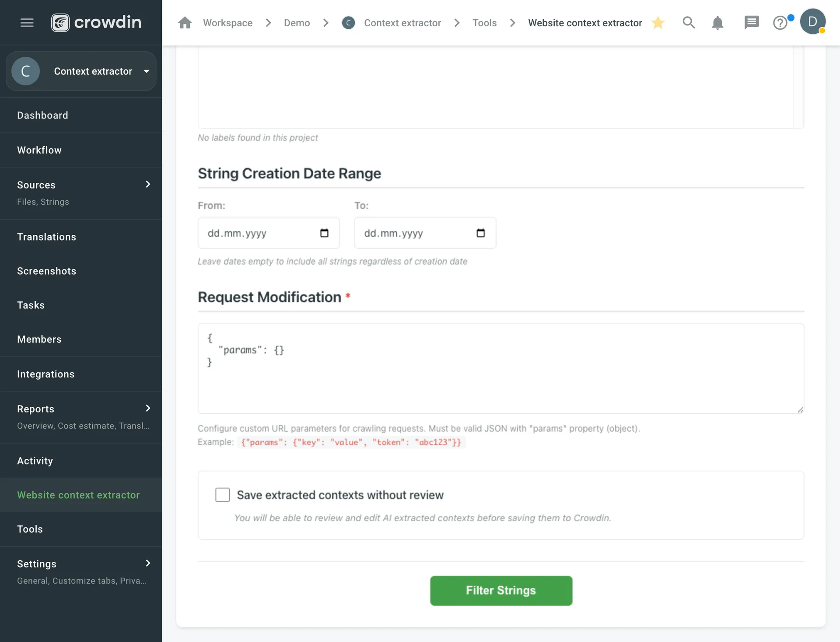Viewport: 840px width, 642px height.
Task: Click the Crowdin logo
Action: (x=96, y=22)
